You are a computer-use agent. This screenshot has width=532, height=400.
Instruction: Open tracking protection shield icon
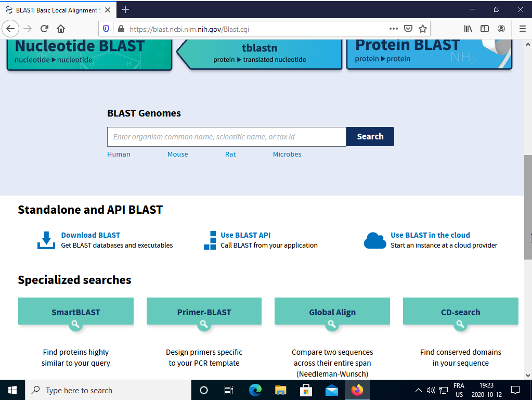pyautogui.click(x=106, y=29)
